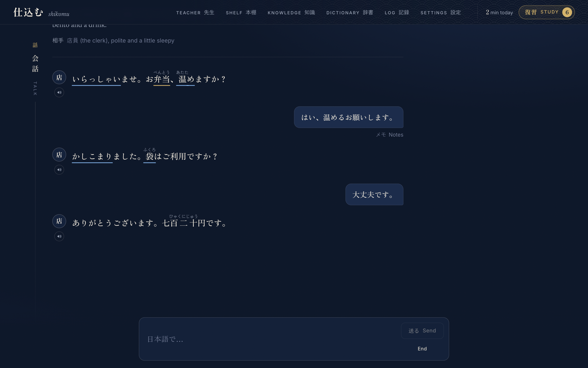
Task: View the Log 記録 page
Action: point(397,12)
